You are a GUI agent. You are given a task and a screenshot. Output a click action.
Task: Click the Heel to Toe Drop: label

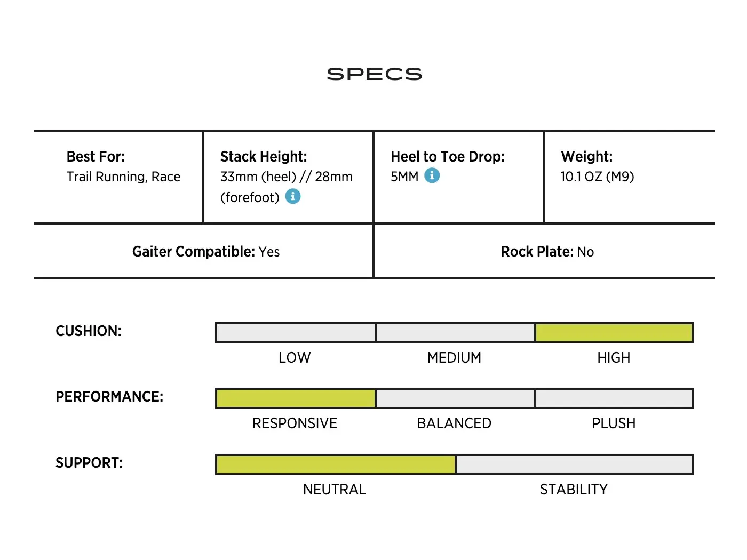[x=448, y=156]
